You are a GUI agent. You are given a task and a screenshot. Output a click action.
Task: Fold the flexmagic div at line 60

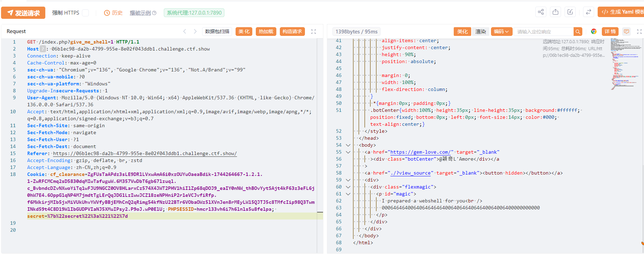pyautogui.click(x=348, y=187)
